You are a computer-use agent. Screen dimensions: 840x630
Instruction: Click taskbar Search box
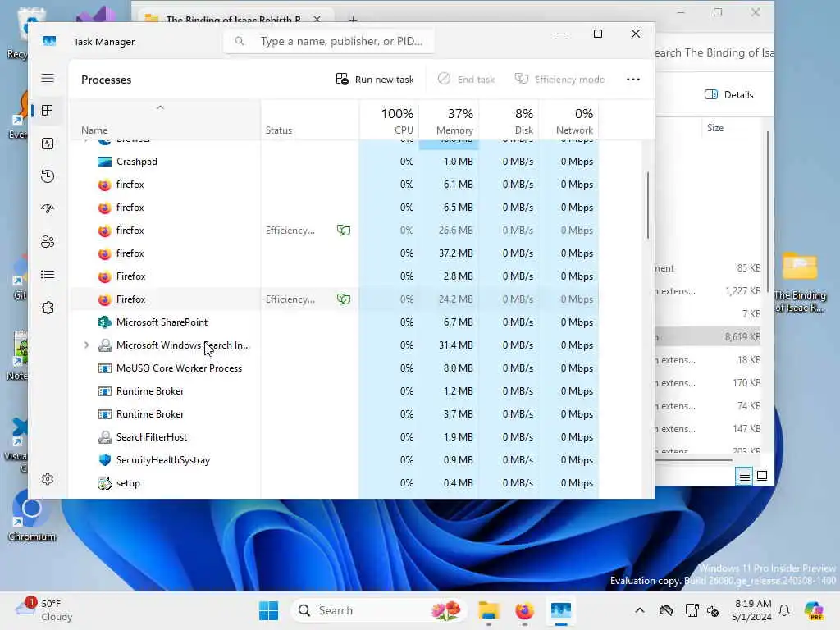tap(379, 610)
